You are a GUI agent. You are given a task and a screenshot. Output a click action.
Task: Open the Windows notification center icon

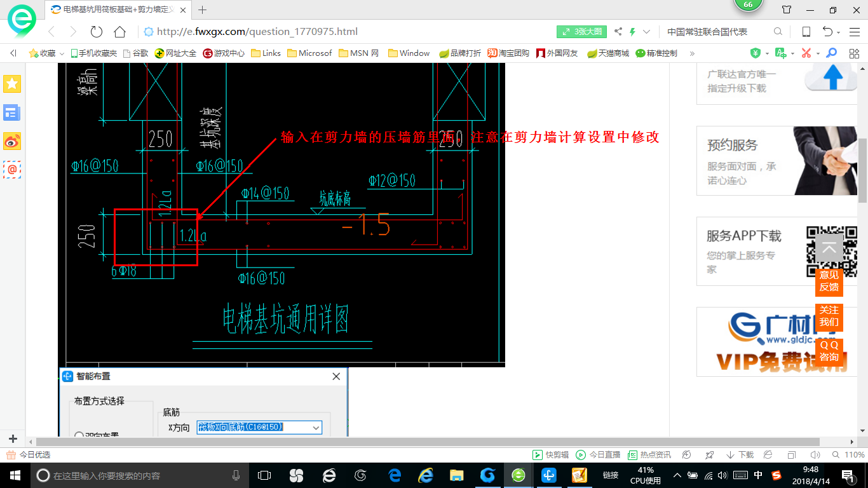pyautogui.click(x=848, y=475)
